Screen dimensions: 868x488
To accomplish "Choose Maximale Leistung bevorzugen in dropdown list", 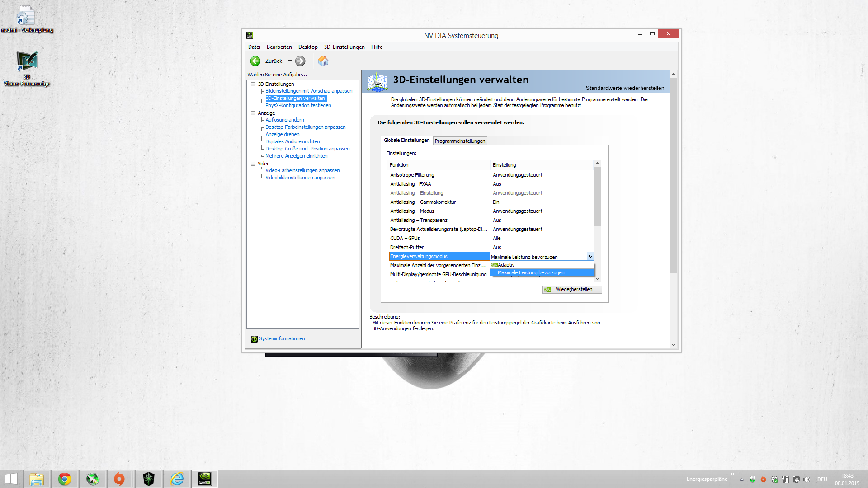I will (x=542, y=272).
